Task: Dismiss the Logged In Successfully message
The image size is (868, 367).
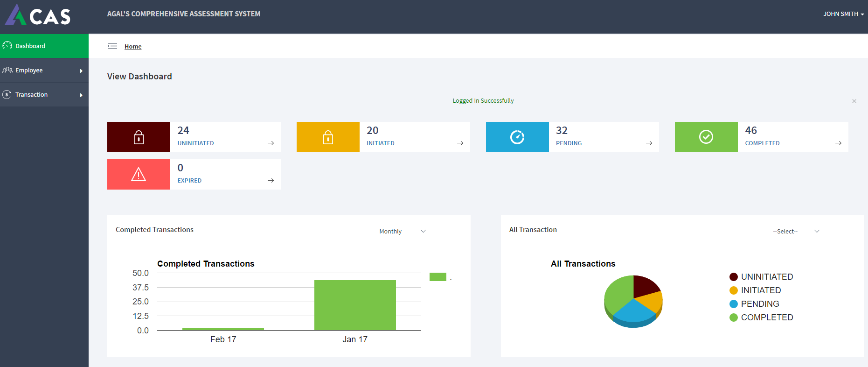Action: point(854,101)
